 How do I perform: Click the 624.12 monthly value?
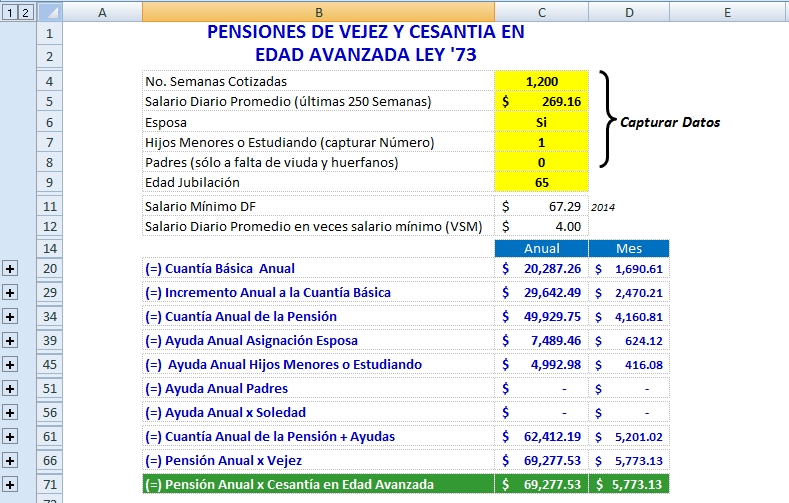point(629,341)
